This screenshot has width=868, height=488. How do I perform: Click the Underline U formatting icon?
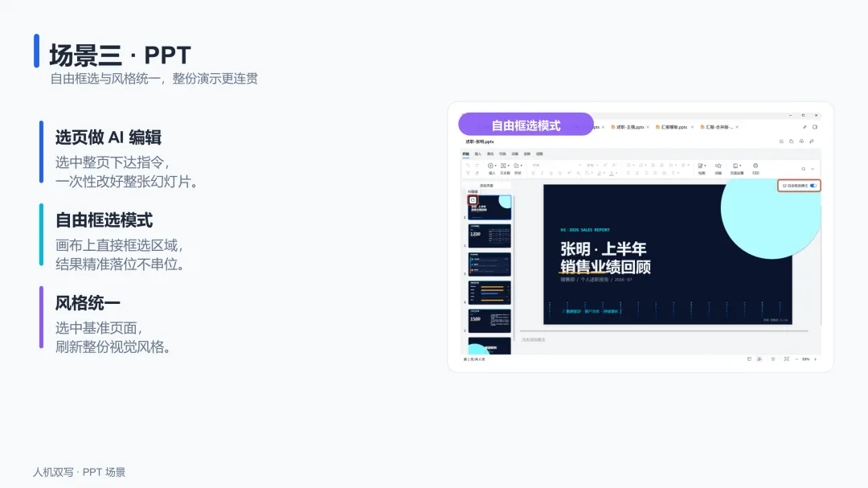pos(551,174)
